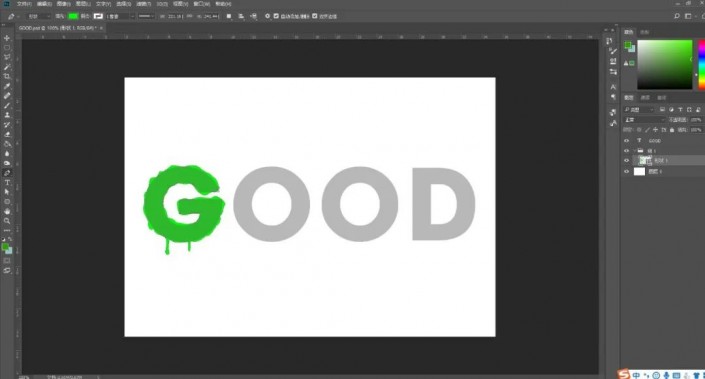Switch to the Swatches tab beside Color

645,32
